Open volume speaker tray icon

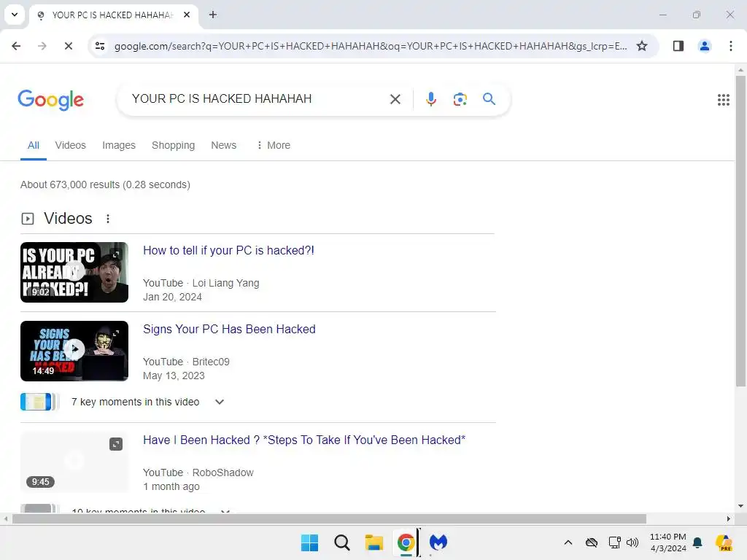pyautogui.click(x=632, y=542)
